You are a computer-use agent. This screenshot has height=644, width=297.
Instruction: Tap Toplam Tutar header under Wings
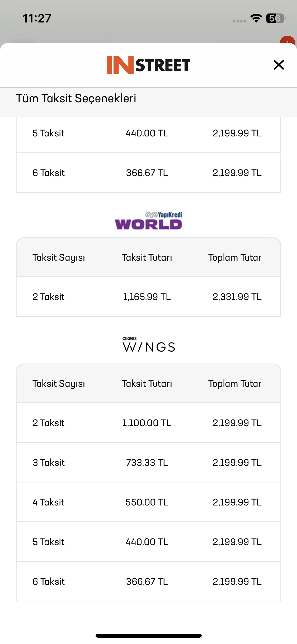[x=235, y=384]
